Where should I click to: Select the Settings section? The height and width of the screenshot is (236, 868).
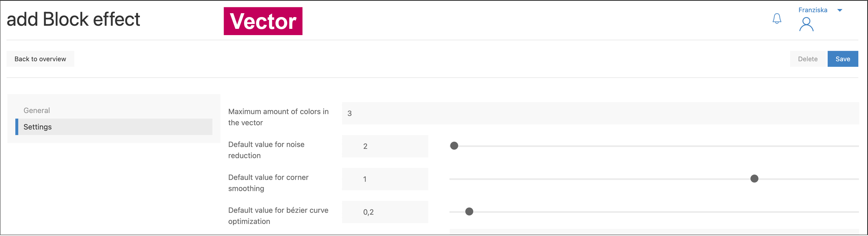point(37,127)
